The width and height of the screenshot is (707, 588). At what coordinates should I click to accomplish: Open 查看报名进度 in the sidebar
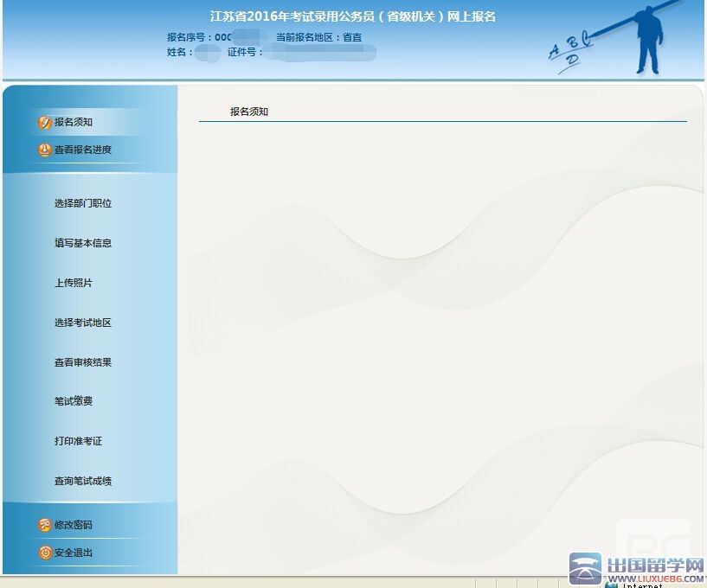[x=83, y=150]
